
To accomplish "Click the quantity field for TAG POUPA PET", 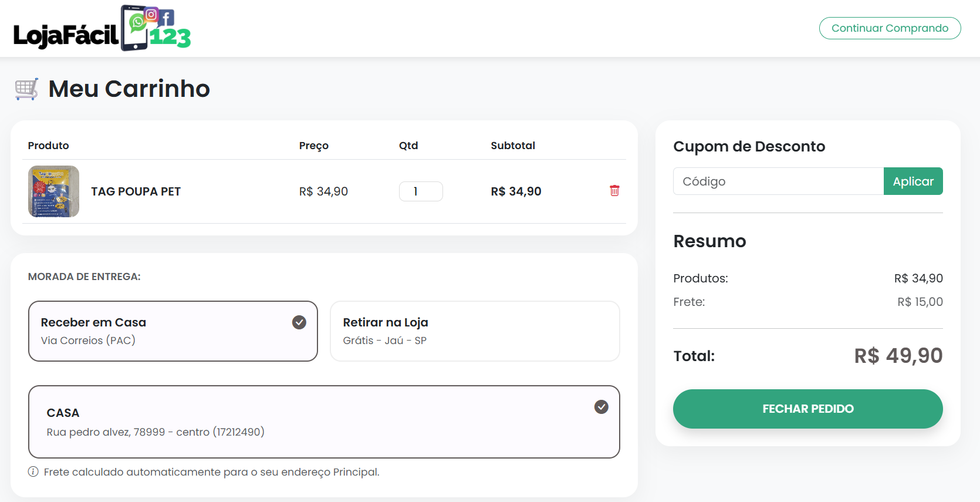I will pos(420,191).
